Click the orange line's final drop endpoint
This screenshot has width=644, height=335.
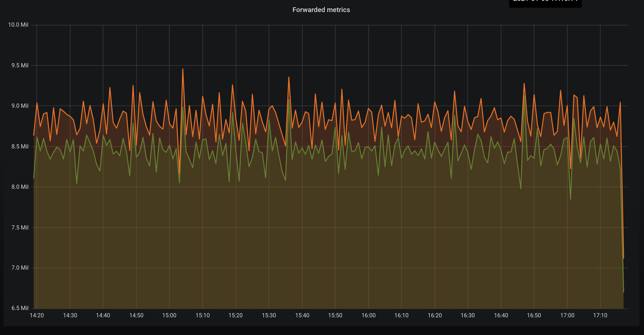click(x=623, y=258)
